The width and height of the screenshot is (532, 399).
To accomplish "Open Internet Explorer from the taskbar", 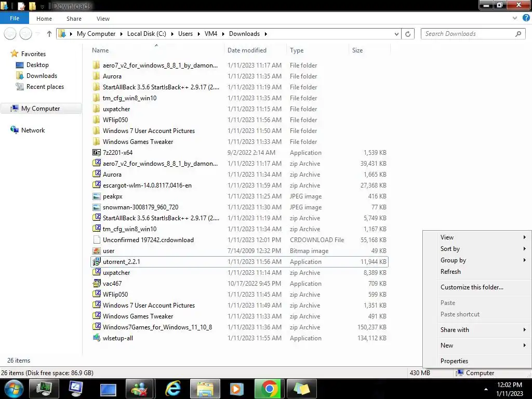I will click(x=173, y=389).
